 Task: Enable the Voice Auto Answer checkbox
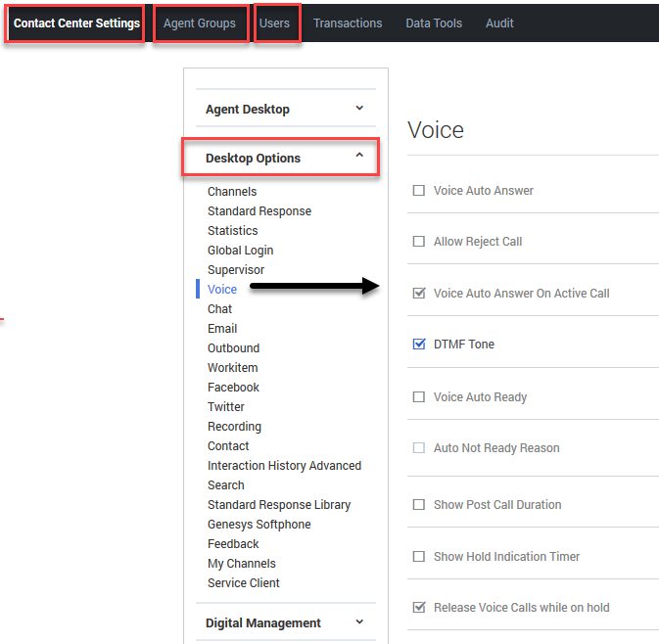click(x=419, y=191)
